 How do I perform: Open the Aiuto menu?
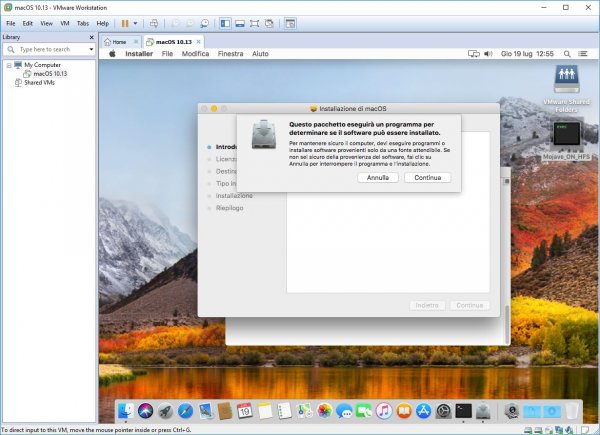point(260,54)
